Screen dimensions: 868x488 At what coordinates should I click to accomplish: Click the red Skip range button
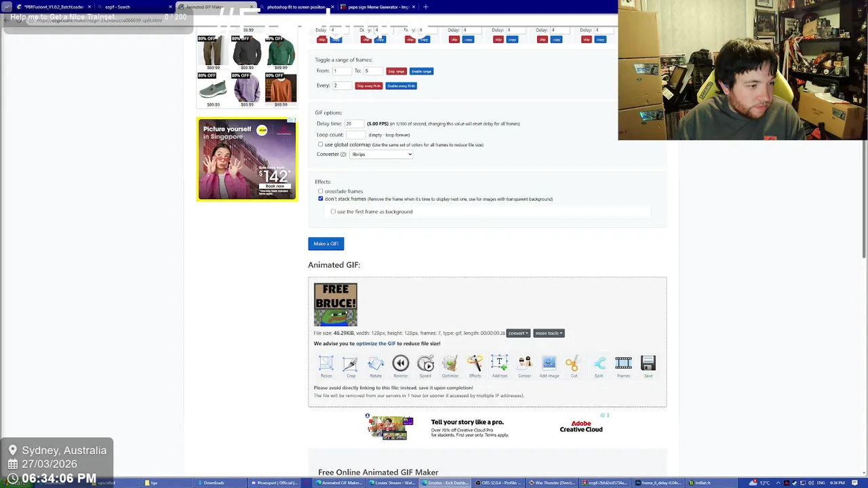click(396, 71)
